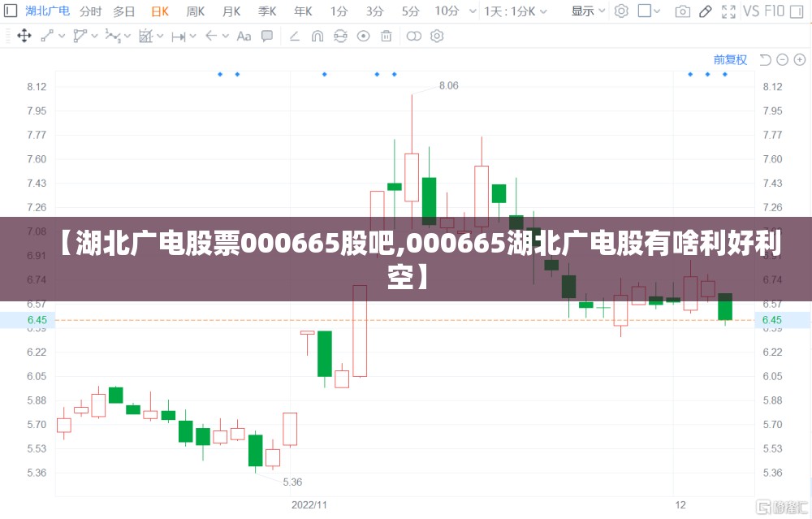Open the pen drawing mode
This screenshot has width=812, height=519.
[x=705, y=11]
